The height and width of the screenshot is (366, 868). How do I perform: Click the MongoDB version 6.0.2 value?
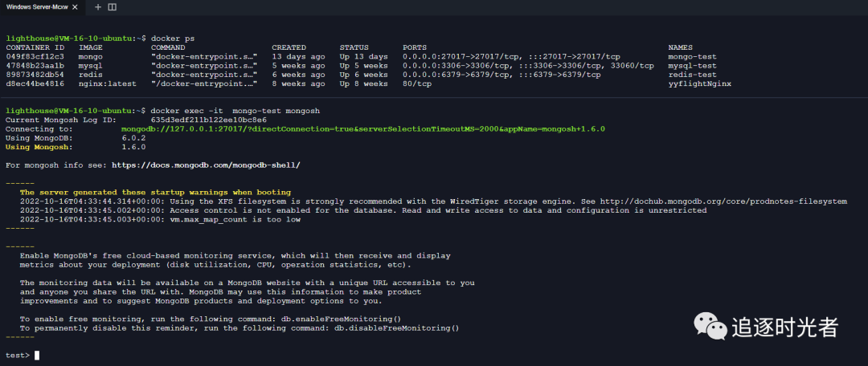[x=133, y=138]
